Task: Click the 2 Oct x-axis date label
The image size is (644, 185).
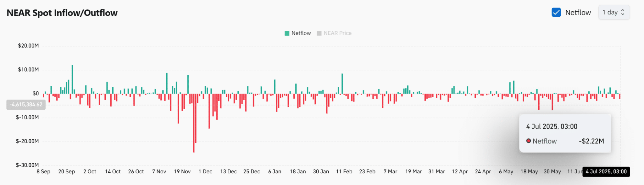Action: coord(90,172)
